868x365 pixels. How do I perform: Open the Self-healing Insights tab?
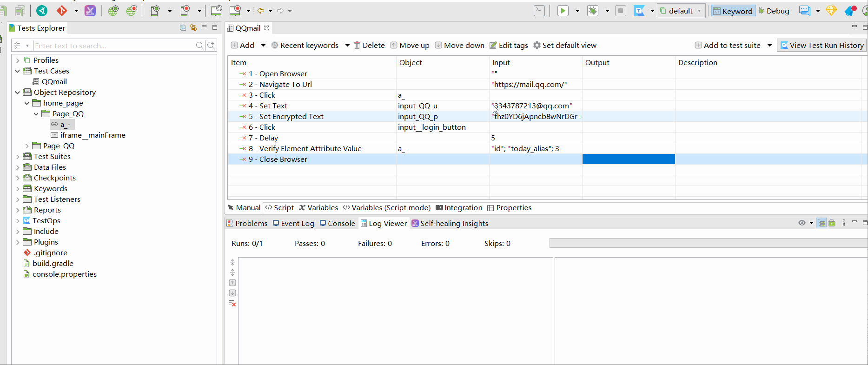(x=450, y=224)
